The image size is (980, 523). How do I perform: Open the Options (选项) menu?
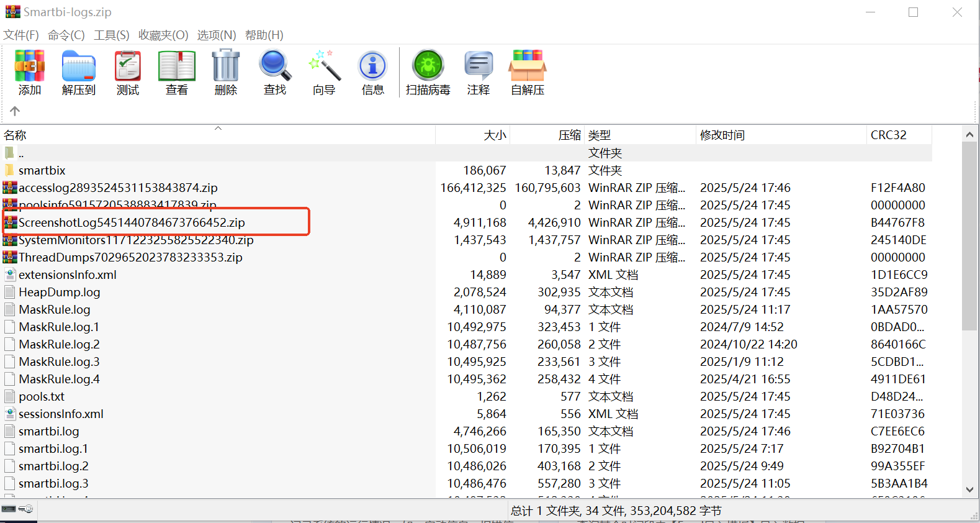click(x=217, y=35)
